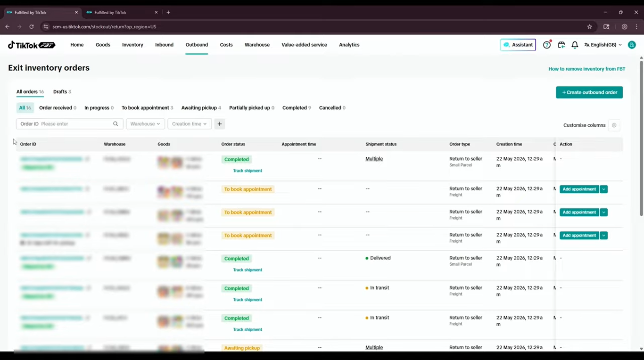
Task: Click the browser address bar URL
Action: click(105, 27)
